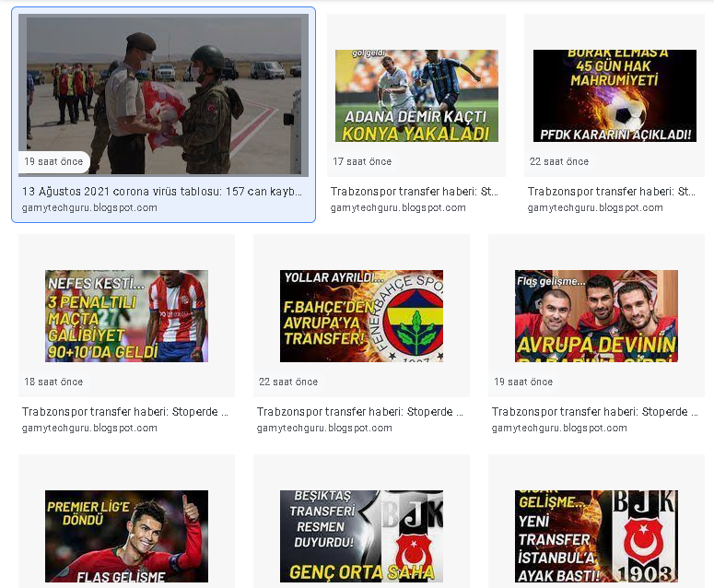This screenshot has width=714, height=588.
Task: Open the 'Premier Lig'e döndü' Ronaldo thumbnail
Action: [126, 536]
